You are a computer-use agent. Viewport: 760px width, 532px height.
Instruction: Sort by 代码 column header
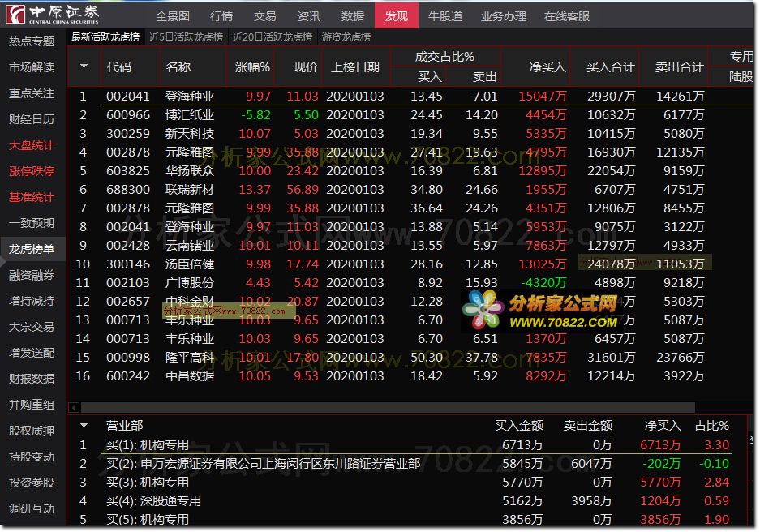[x=119, y=66]
